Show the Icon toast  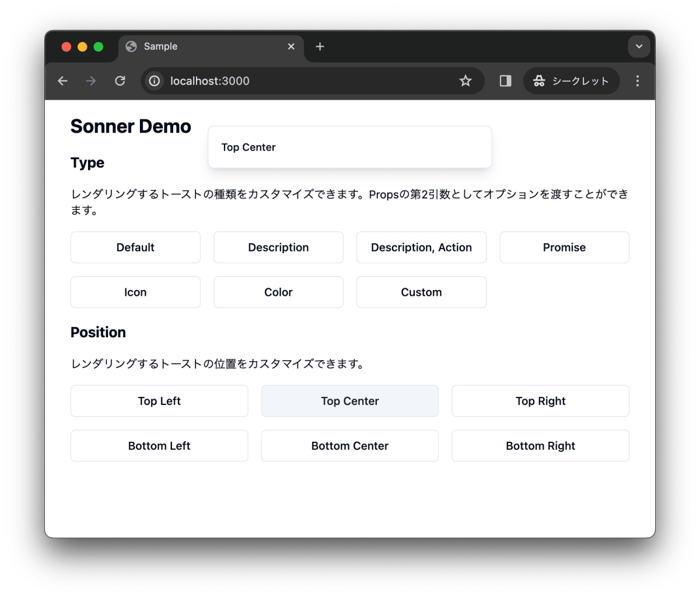click(x=135, y=292)
